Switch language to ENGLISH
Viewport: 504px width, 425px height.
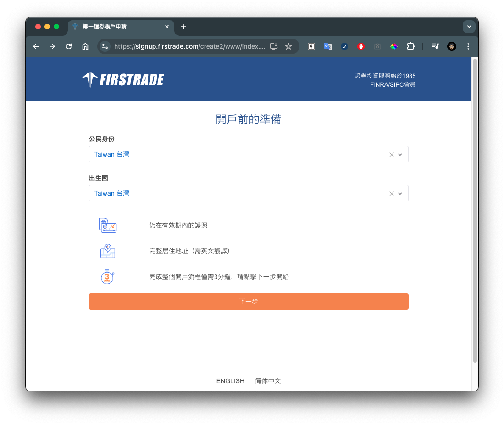point(230,381)
